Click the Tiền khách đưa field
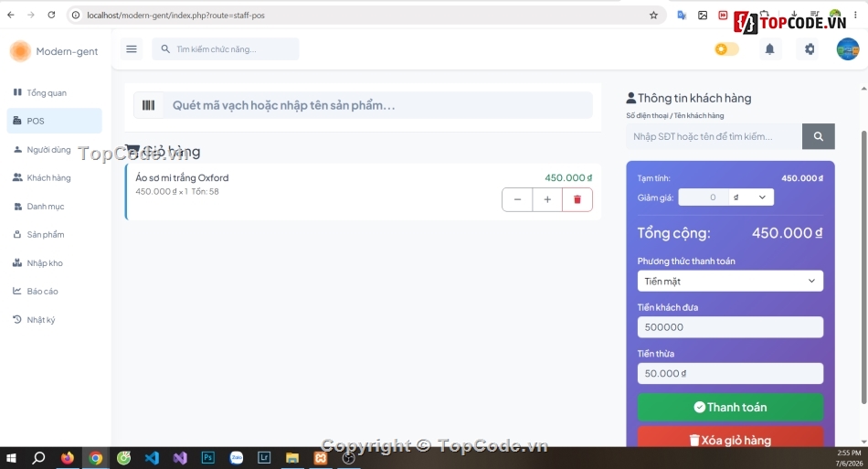868x469 pixels. [730, 327]
